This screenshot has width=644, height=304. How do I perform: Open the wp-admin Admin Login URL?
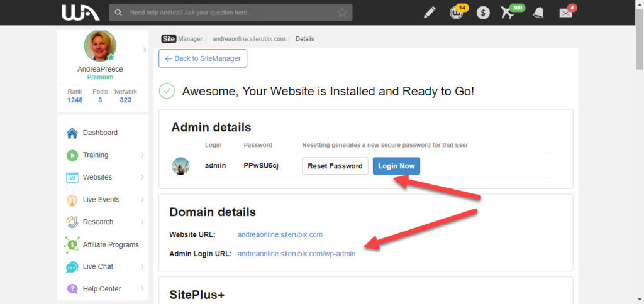[x=297, y=254]
